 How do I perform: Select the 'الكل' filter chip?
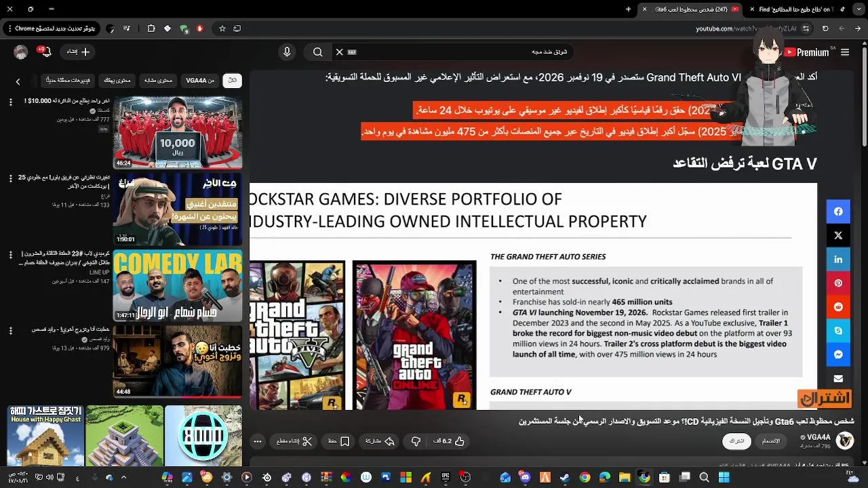click(233, 81)
